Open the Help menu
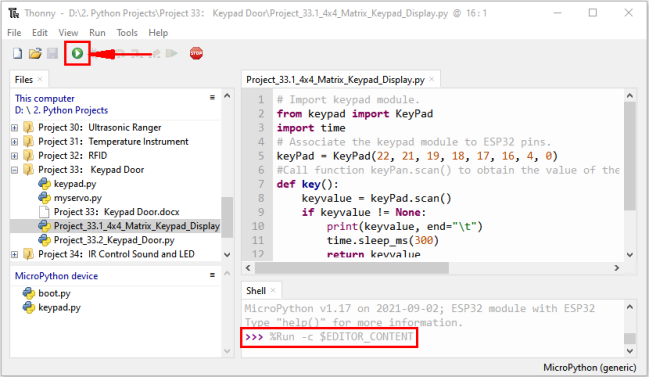Image resolution: width=650 pixels, height=377 pixels. click(x=158, y=33)
